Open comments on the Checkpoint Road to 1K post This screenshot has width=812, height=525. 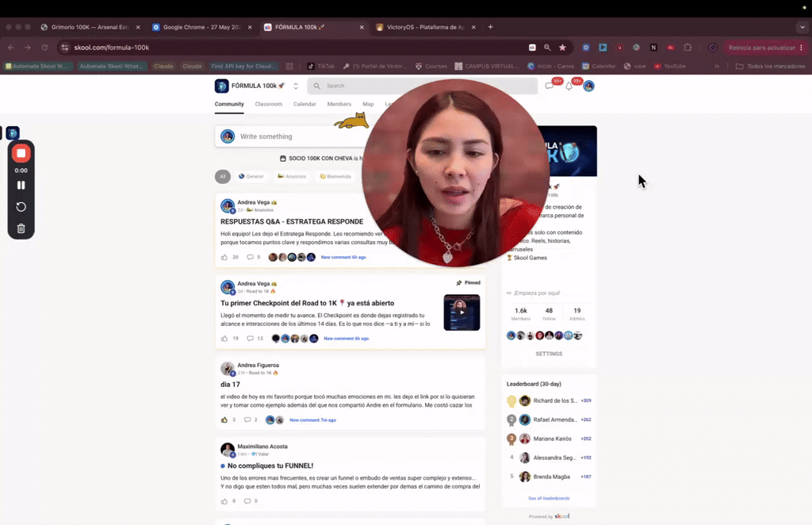(250, 339)
